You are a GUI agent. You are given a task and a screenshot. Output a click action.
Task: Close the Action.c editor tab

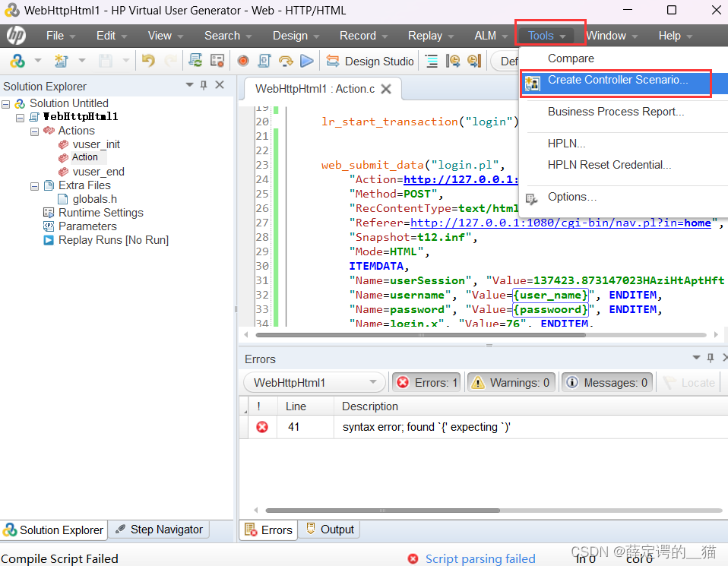386,89
